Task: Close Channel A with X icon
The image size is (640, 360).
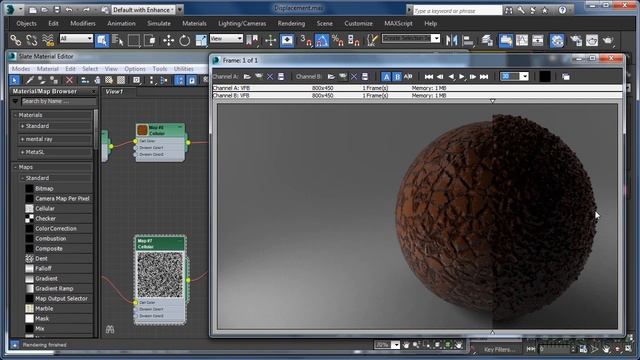Action: (x=270, y=76)
